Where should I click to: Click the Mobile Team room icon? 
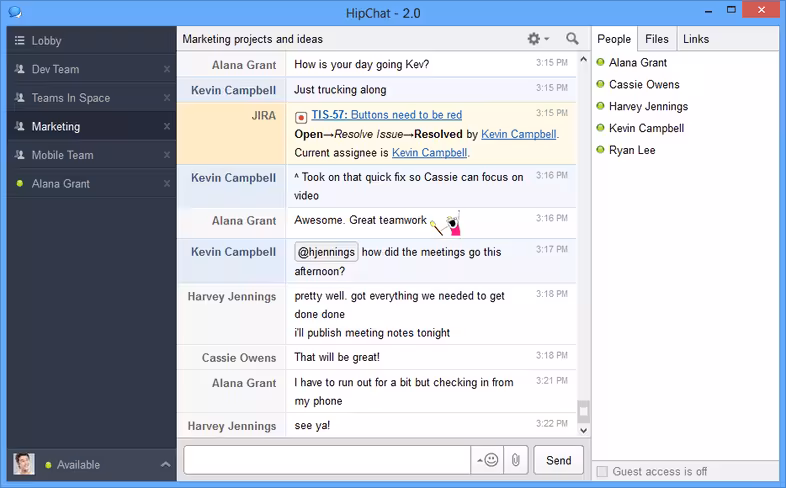point(20,155)
